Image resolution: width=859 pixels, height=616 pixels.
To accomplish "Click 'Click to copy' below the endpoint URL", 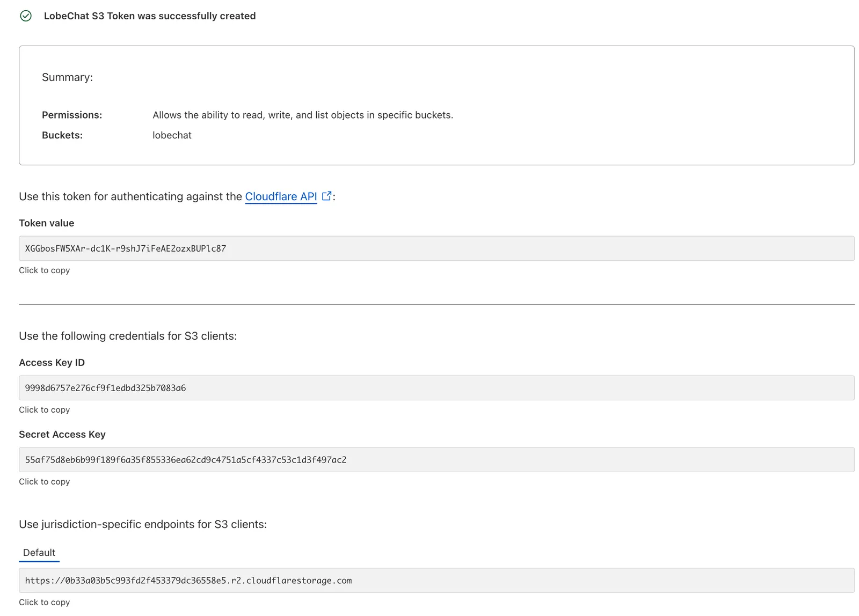I will (x=45, y=603).
